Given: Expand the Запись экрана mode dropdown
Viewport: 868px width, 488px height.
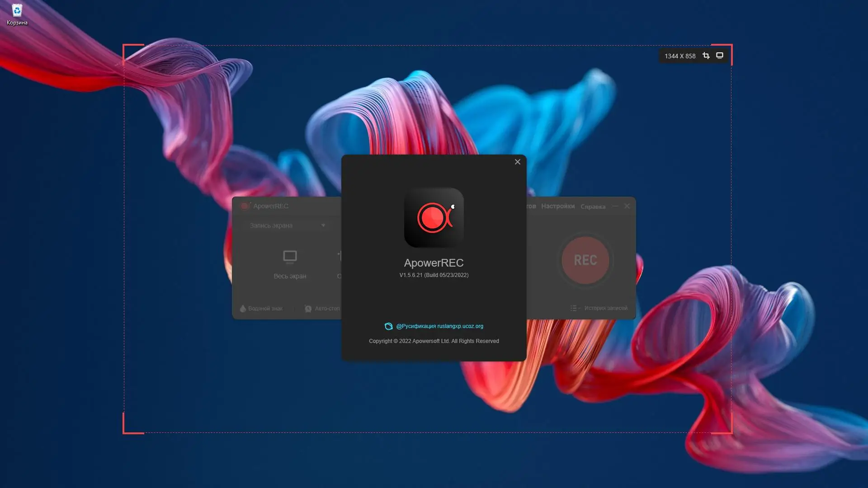Looking at the screenshot, I should (x=323, y=225).
